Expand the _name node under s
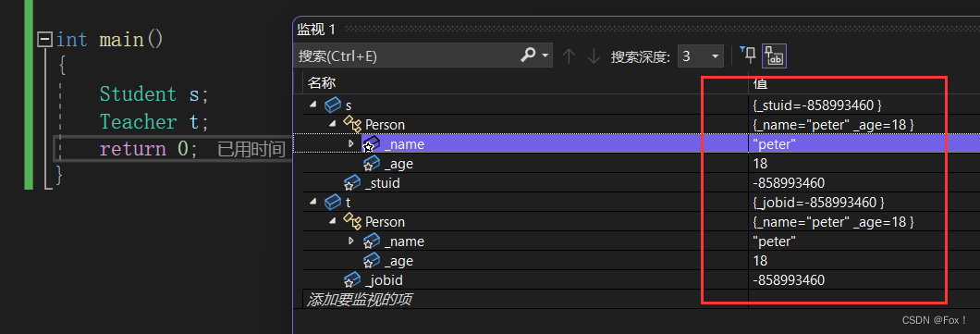Screen dimensions: 980x334 pos(351,143)
